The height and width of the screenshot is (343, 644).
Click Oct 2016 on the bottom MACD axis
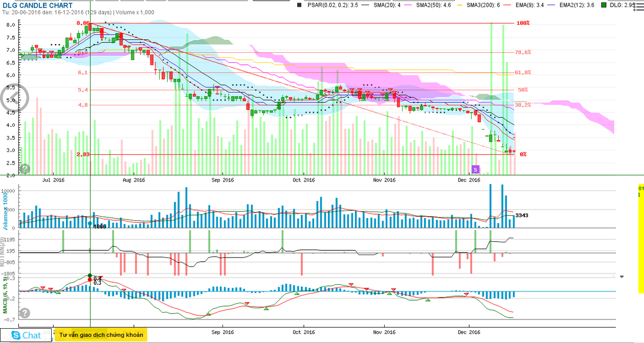pos(303,332)
